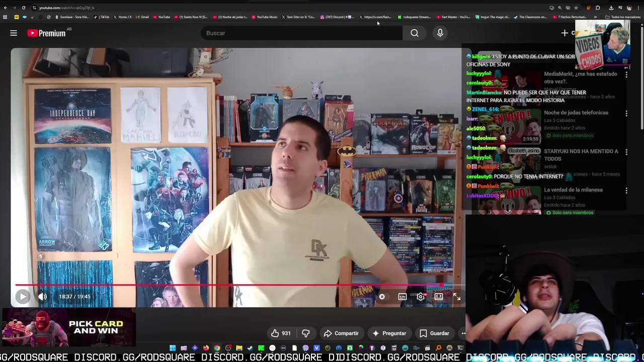Image resolution: width=644 pixels, height=362 pixels.
Task: Open the Todos los marcadores folder
Action: click(x=622, y=17)
